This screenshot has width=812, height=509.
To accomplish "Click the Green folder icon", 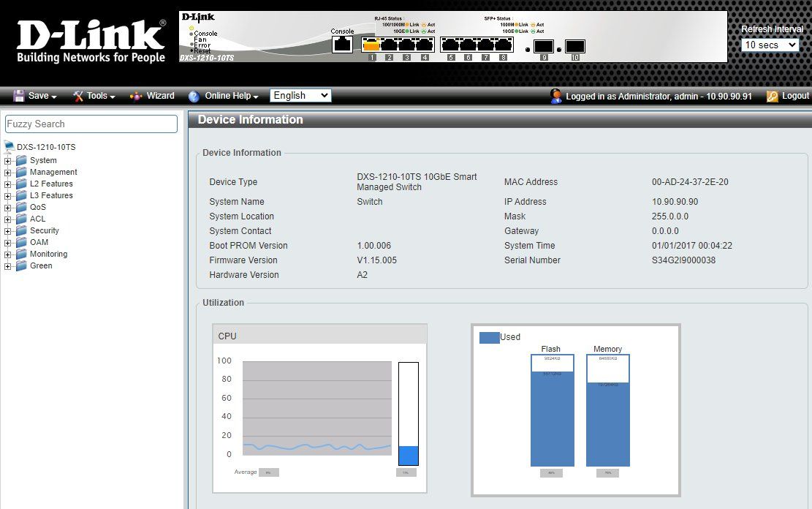I will [x=21, y=266].
